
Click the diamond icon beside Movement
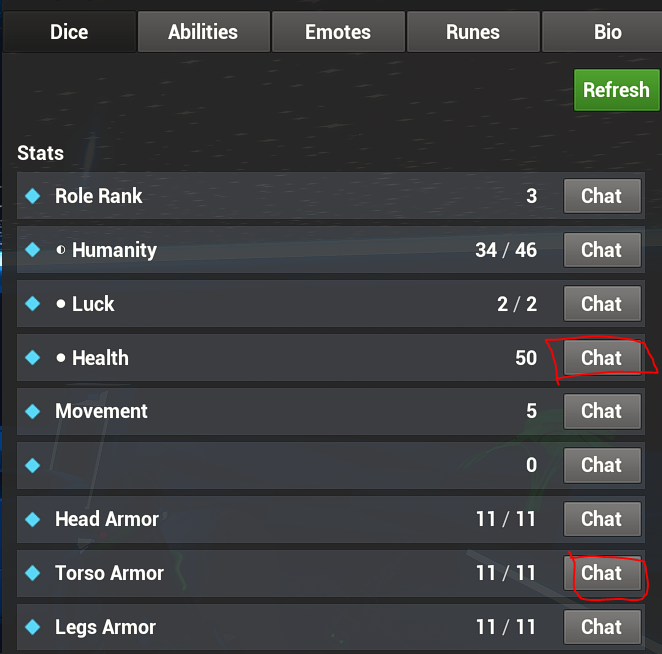click(32, 411)
